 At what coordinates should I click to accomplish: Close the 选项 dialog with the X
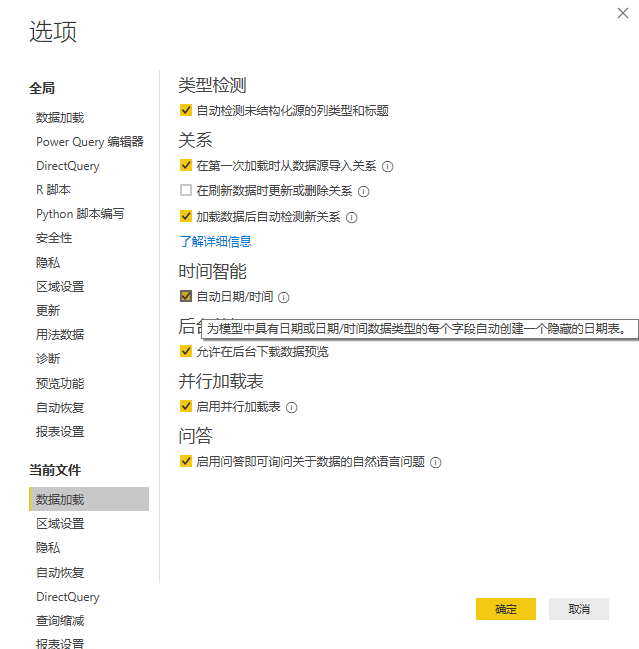pyautogui.click(x=623, y=13)
